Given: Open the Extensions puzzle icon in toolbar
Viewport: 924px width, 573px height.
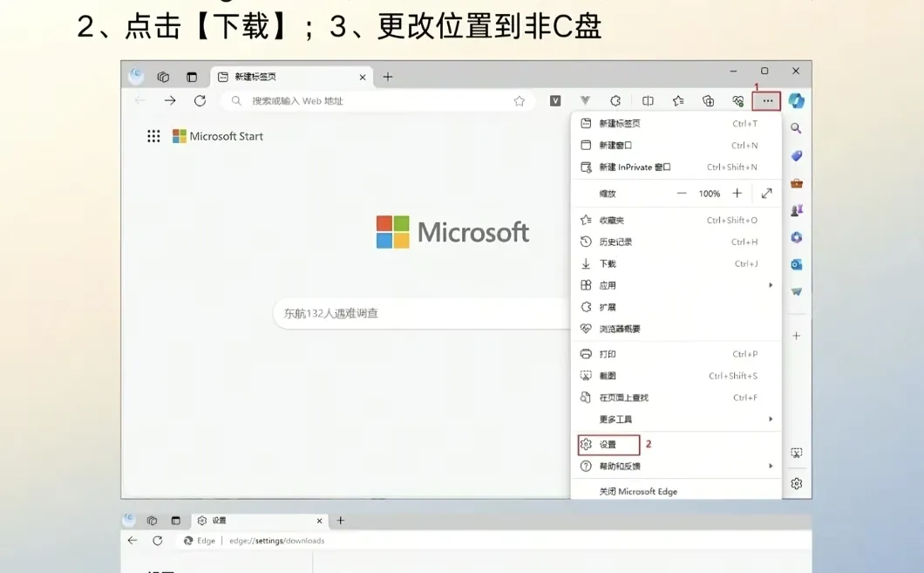Looking at the screenshot, I should [615, 101].
